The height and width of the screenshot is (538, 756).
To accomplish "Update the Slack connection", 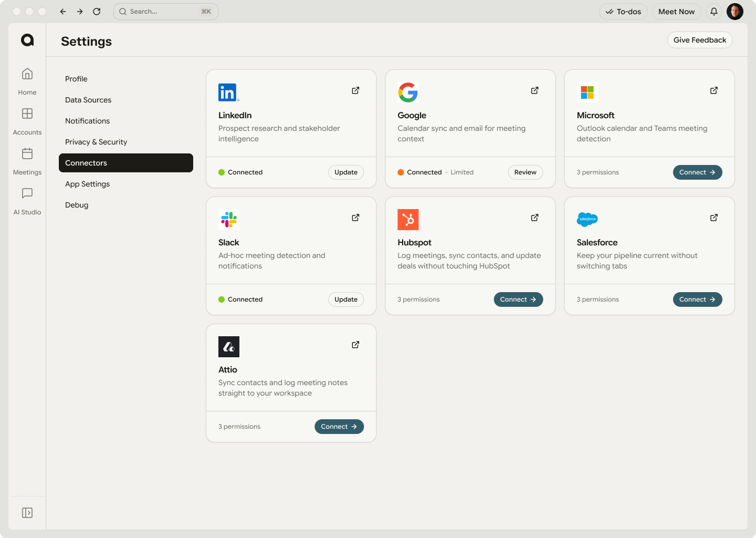I will pos(346,299).
